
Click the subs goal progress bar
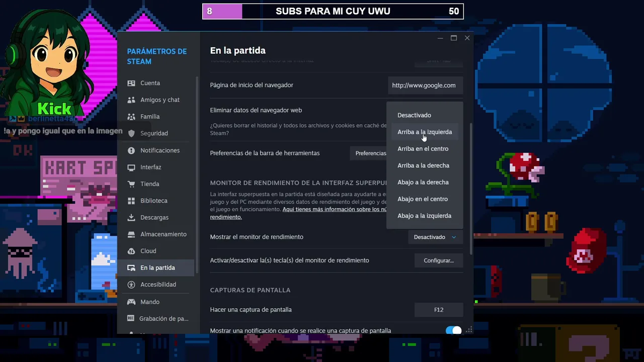click(x=333, y=11)
